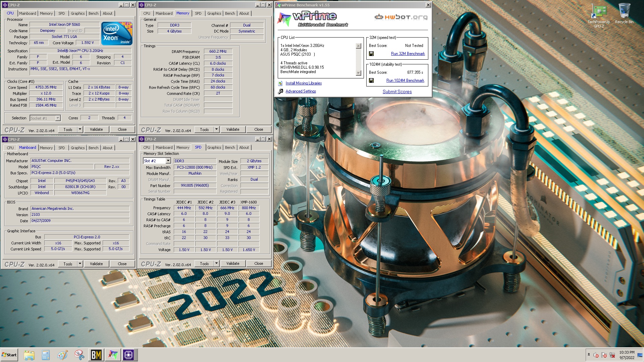Click the HWBOT.org logo in wPrime
The height and width of the screenshot is (362, 644).
pyautogui.click(x=401, y=17)
